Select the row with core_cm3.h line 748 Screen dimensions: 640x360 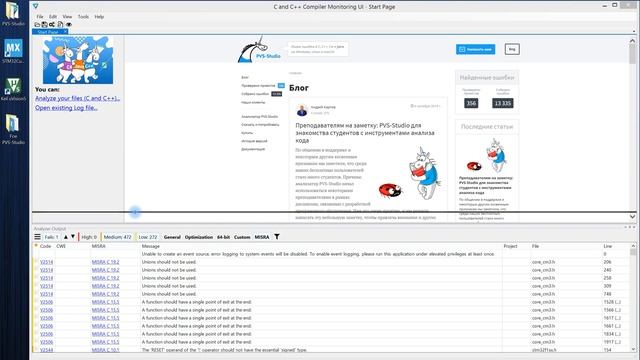coord(332,294)
